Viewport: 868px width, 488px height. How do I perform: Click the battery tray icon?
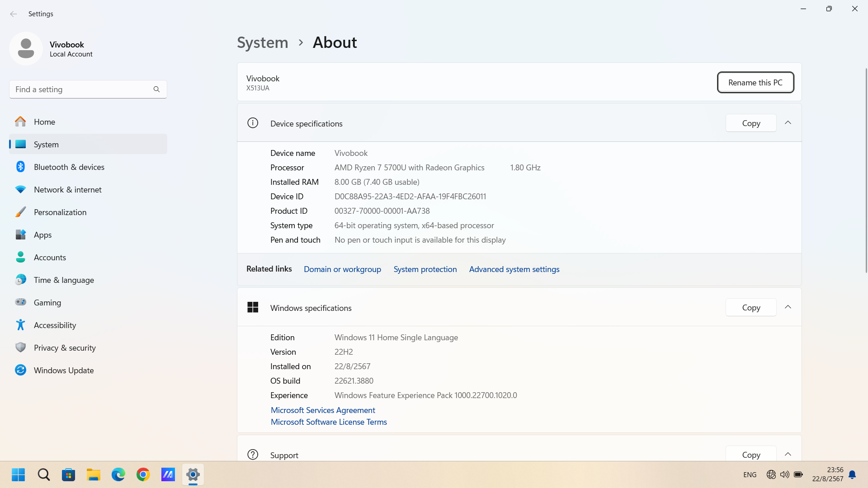click(x=798, y=474)
